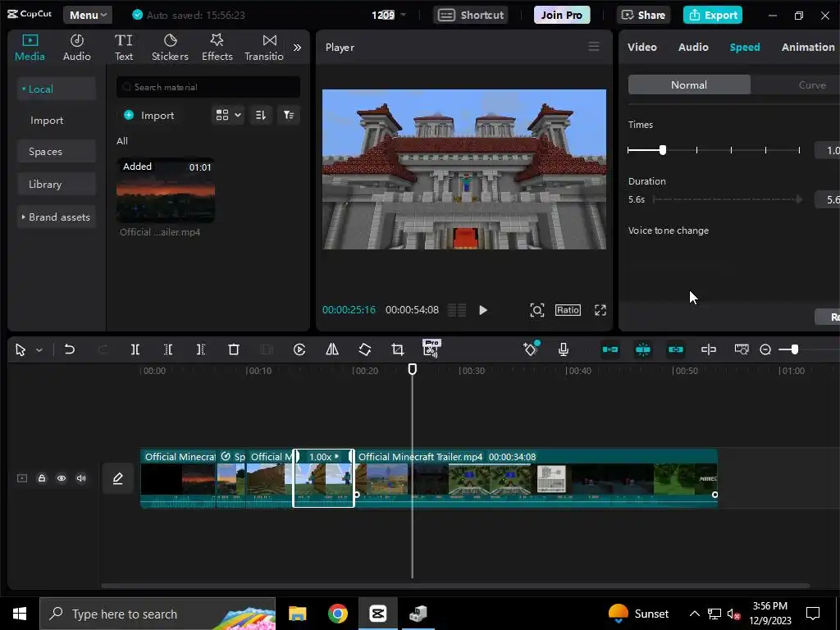The image size is (840, 630).
Task: Open the selection tool dropdown arrow
Action: 39,349
